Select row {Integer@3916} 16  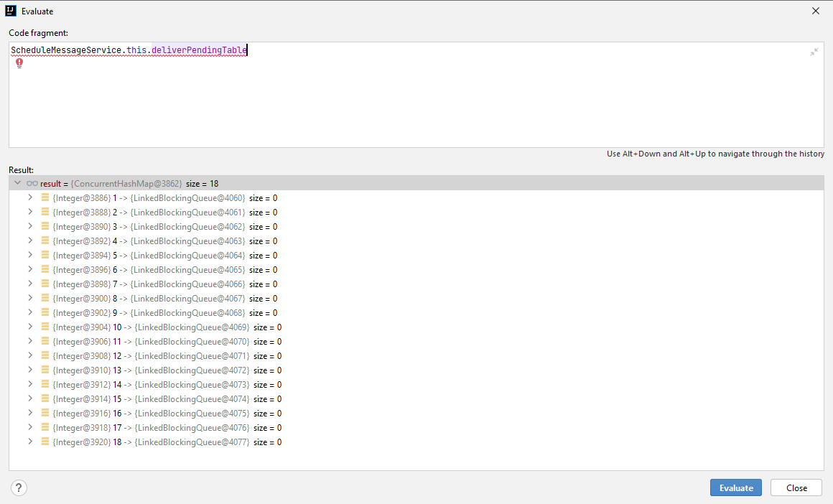416,413
